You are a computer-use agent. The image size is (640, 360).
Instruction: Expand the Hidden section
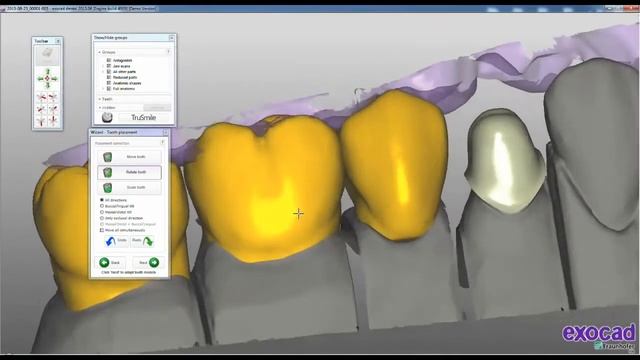[x=99, y=108]
